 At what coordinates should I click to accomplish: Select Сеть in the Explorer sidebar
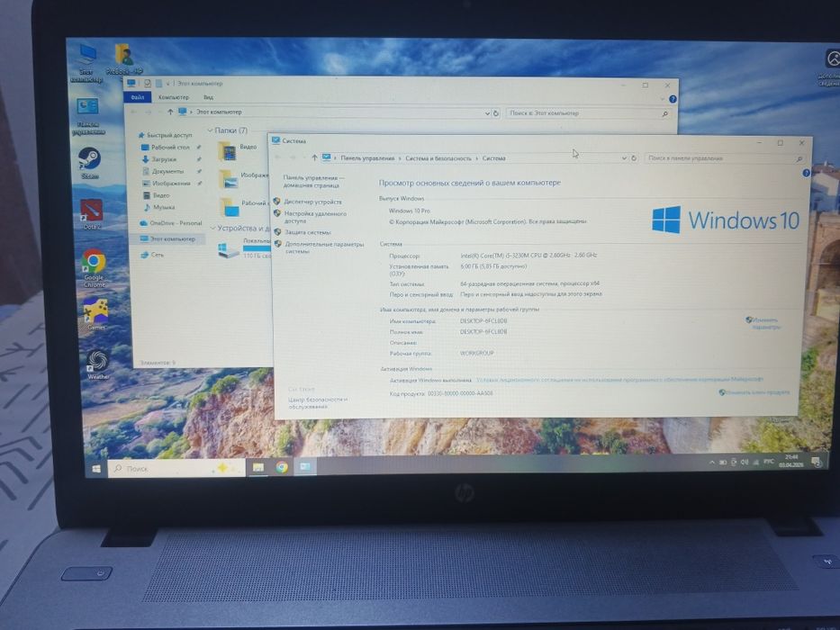tap(153, 255)
